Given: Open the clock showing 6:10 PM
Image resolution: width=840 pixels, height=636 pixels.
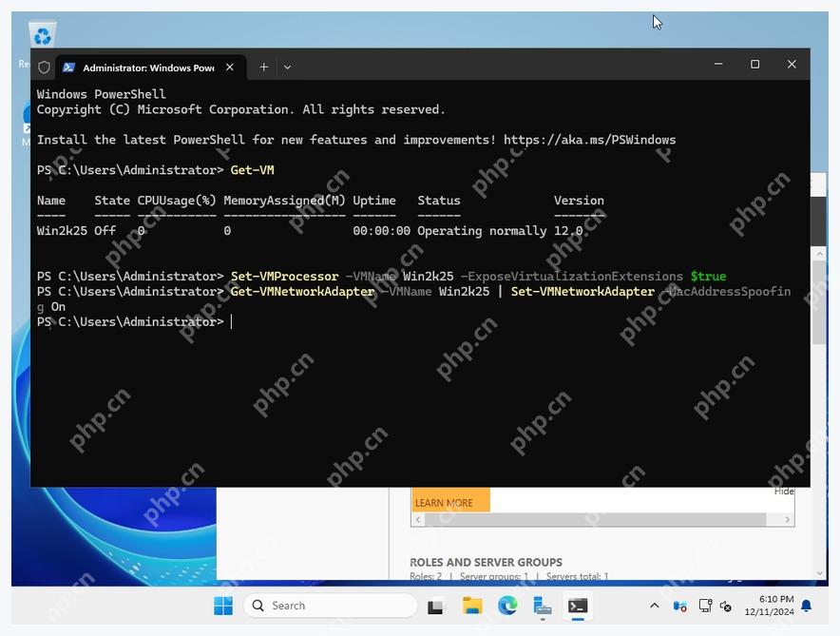Looking at the screenshot, I should click(x=770, y=606).
